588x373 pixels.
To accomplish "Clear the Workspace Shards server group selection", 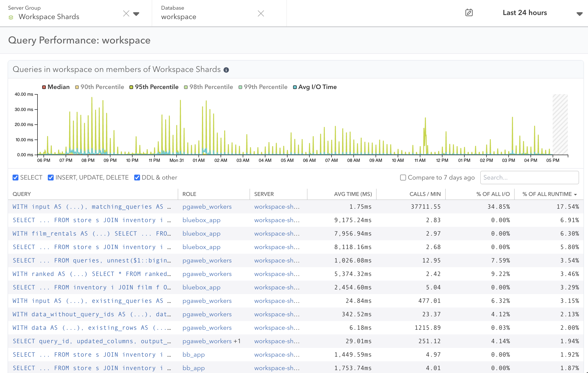I will (126, 13).
